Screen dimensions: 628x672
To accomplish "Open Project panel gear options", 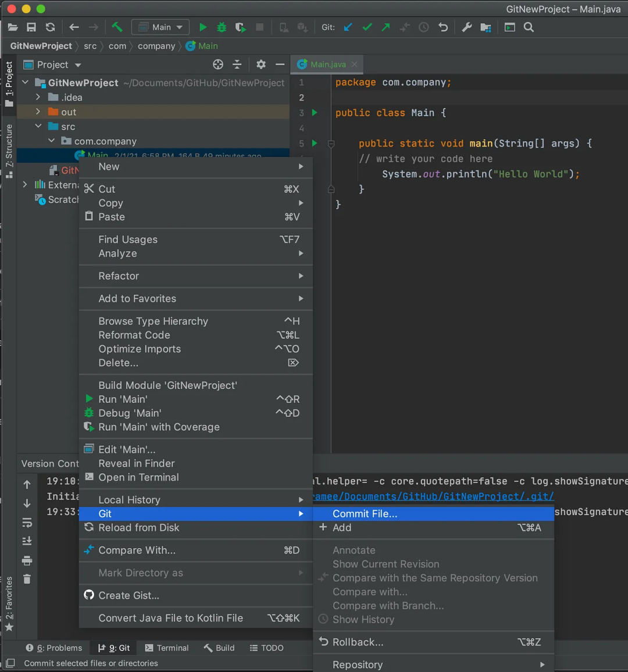I will point(261,65).
